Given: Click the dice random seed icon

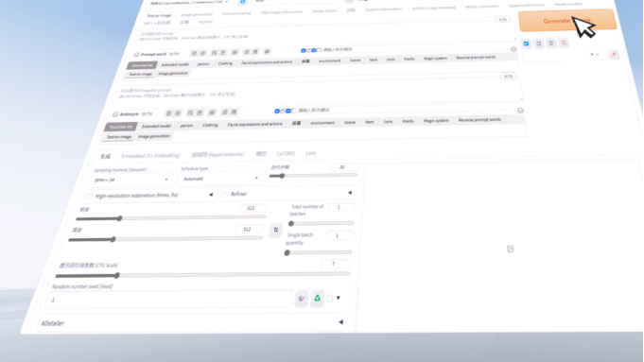Looking at the screenshot, I should (x=302, y=299).
